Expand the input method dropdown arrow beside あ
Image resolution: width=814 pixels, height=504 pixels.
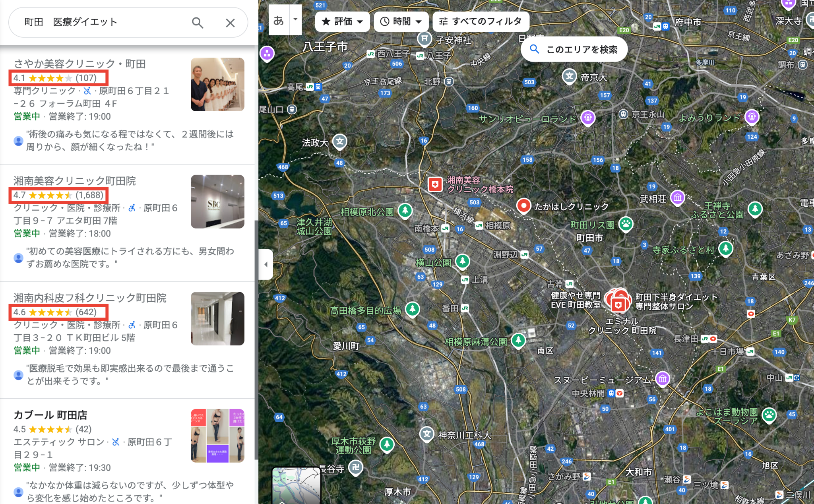(295, 19)
